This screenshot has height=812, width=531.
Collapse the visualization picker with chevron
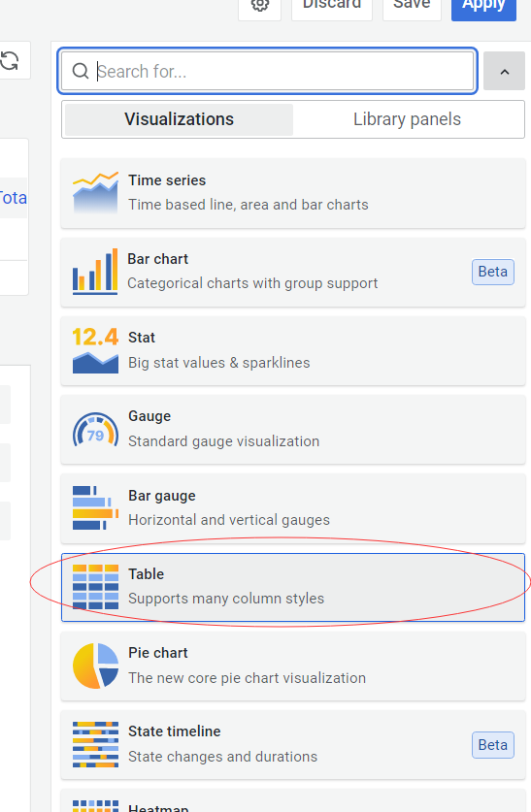[504, 72]
